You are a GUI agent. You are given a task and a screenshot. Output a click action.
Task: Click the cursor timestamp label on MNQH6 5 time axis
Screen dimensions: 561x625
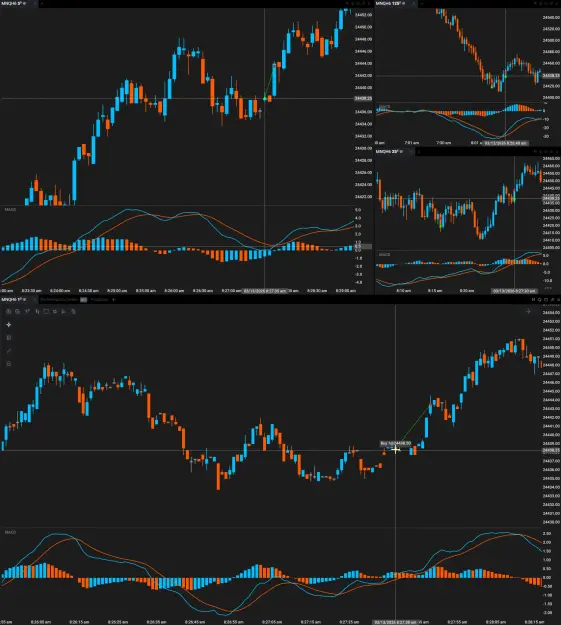[x=264, y=291]
